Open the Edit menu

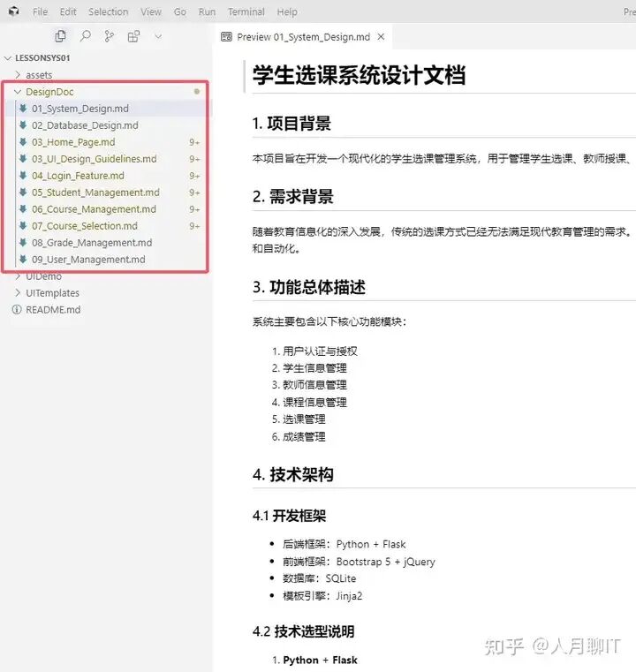click(68, 11)
